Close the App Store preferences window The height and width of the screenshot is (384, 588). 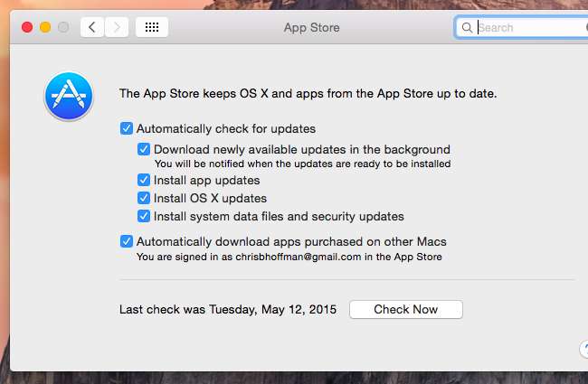point(27,27)
